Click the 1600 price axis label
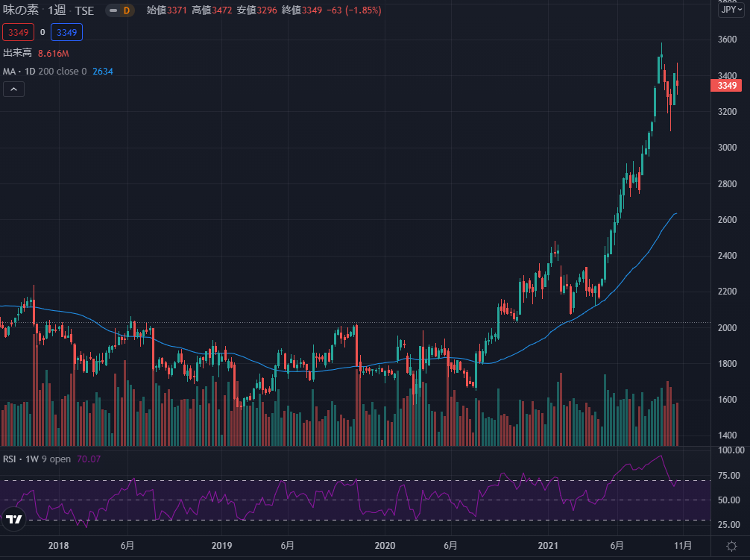The height and width of the screenshot is (560, 750). point(727,400)
